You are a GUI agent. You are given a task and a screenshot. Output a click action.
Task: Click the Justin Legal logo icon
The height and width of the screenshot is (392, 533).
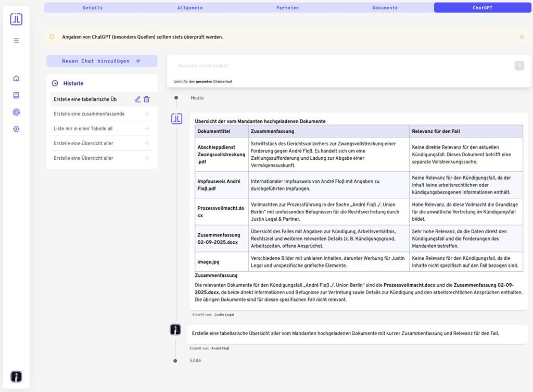[16, 19]
